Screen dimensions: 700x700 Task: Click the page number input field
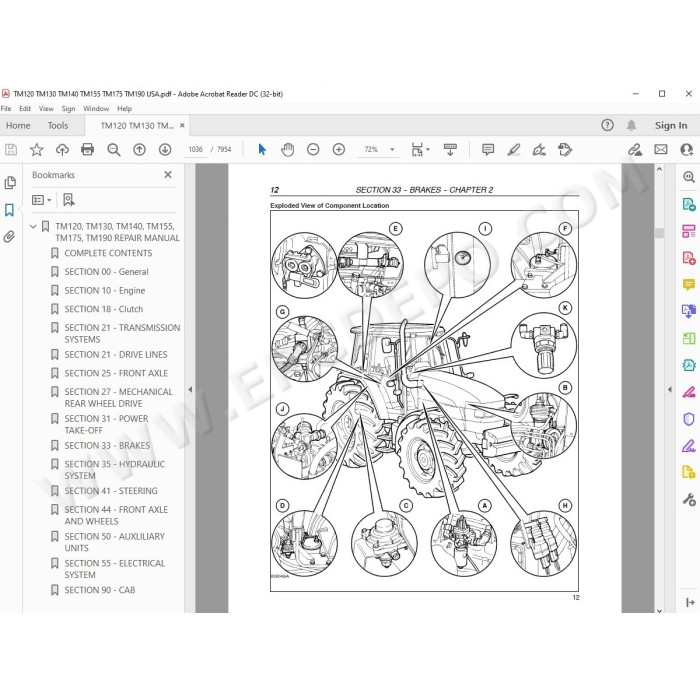click(x=196, y=150)
